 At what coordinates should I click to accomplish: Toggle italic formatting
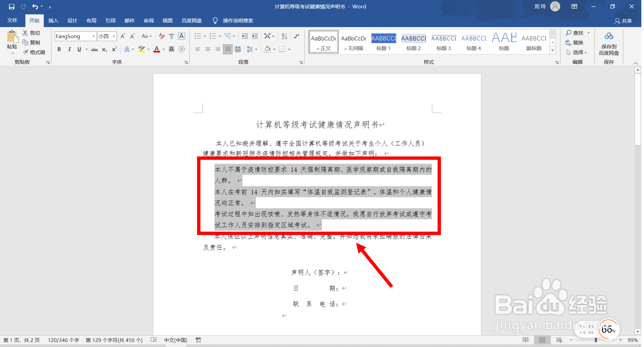point(69,49)
